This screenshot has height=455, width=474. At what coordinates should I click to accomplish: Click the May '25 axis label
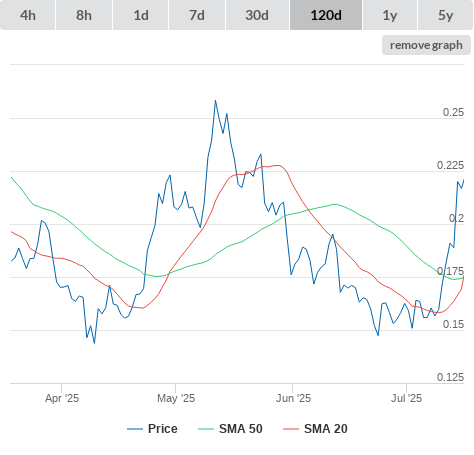pos(176,398)
